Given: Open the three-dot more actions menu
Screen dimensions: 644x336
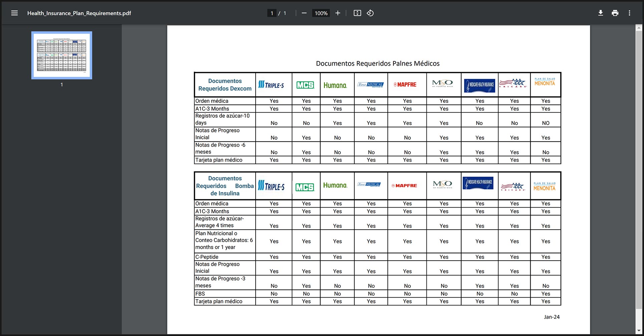Looking at the screenshot, I should pos(629,13).
